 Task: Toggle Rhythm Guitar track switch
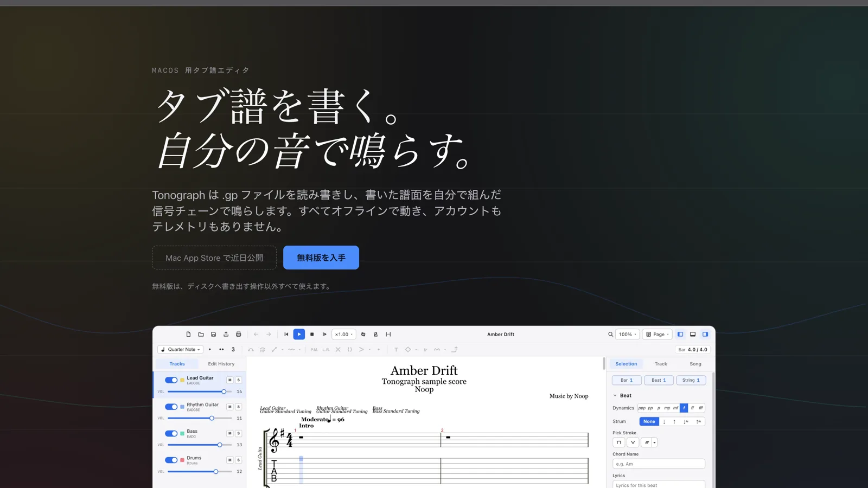point(171,407)
